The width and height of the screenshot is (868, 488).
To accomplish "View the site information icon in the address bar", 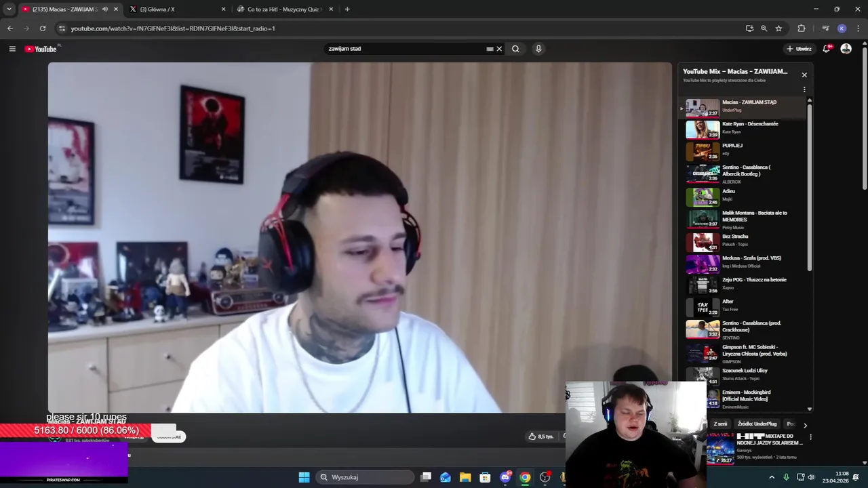I will [x=62, y=28].
